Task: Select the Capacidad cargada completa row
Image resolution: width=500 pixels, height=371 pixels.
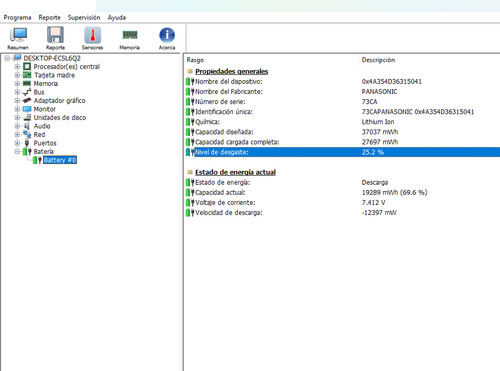Action: (x=342, y=142)
